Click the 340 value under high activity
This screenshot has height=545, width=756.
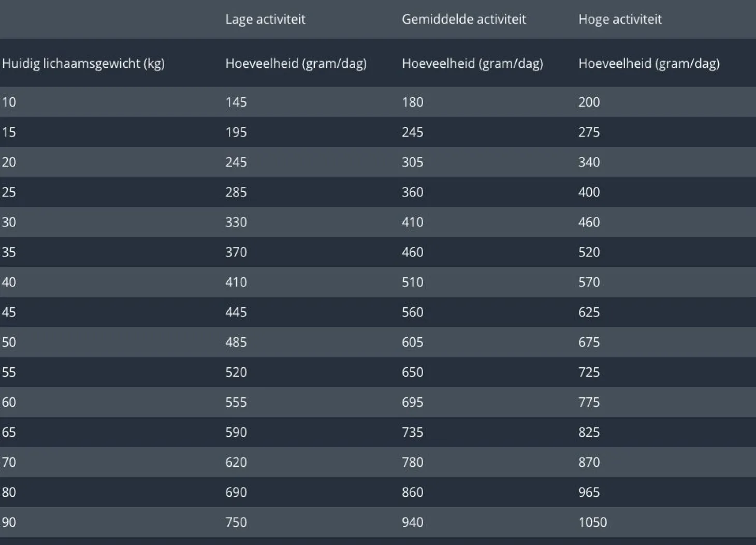(x=589, y=162)
